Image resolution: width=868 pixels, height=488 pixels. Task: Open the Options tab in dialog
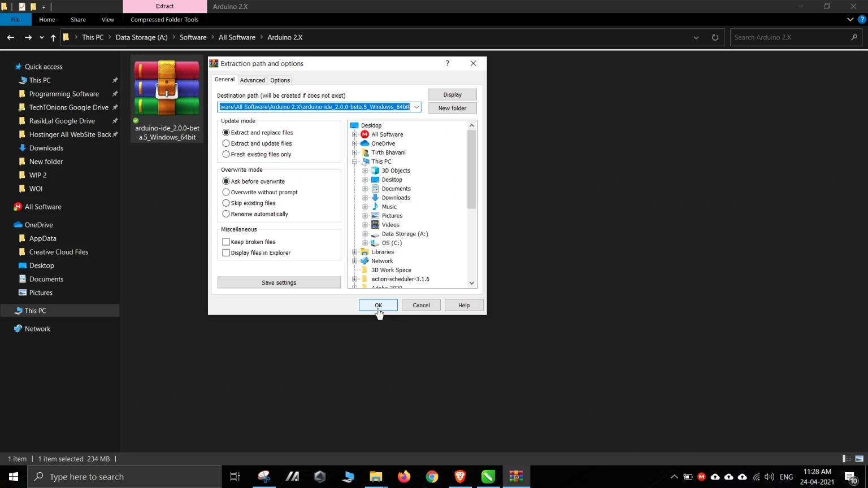pyautogui.click(x=280, y=80)
